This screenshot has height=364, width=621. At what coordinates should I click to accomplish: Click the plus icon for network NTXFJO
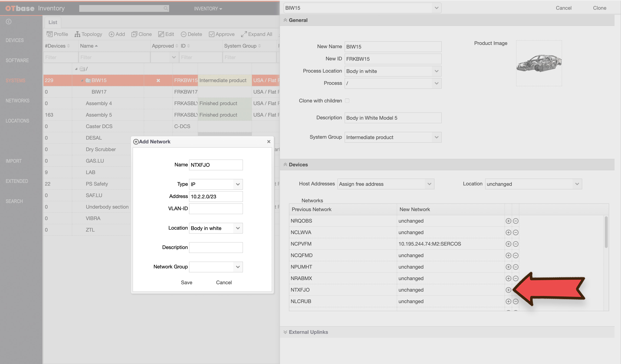coord(508,290)
